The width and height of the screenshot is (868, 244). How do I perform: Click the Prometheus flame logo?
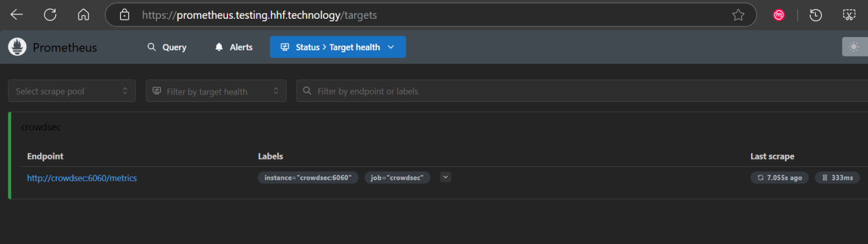[x=17, y=47]
